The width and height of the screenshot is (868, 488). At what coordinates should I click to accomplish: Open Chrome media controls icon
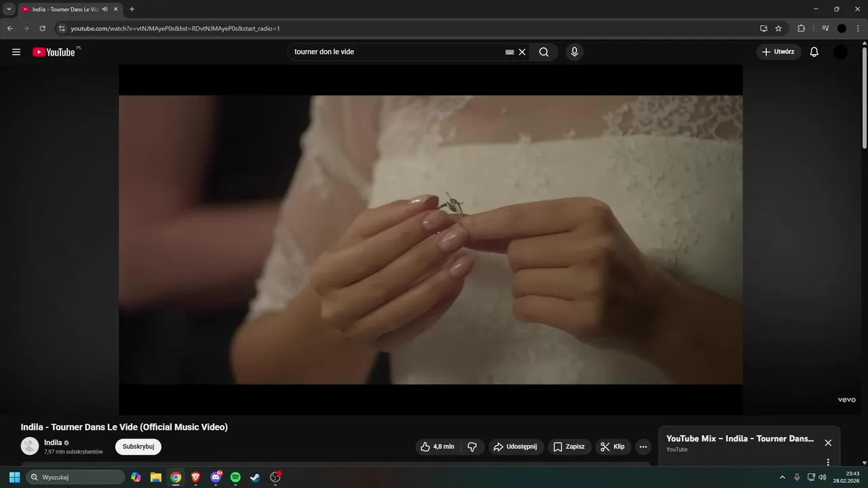click(x=825, y=28)
